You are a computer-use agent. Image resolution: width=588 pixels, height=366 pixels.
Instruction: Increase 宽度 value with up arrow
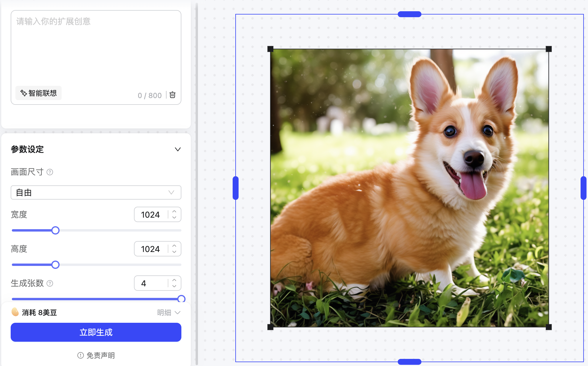coord(174,211)
